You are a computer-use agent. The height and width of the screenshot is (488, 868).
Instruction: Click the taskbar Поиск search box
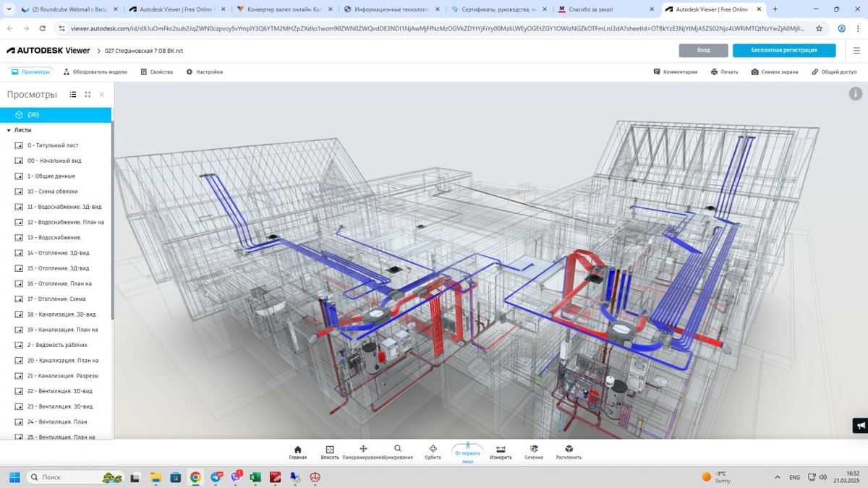(x=75, y=477)
